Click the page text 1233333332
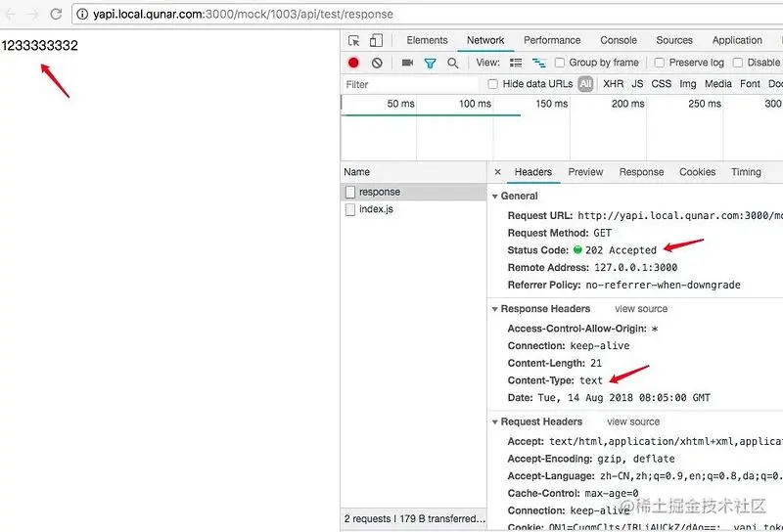 coord(39,45)
